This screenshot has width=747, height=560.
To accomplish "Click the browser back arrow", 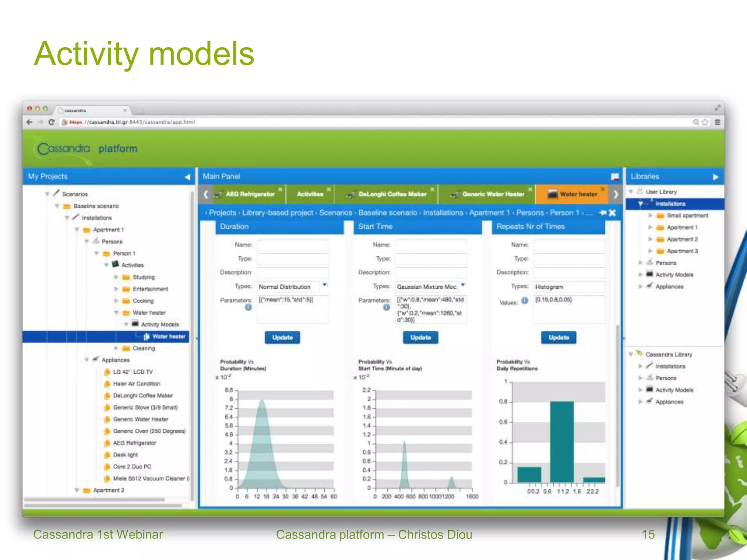I will pyautogui.click(x=30, y=122).
